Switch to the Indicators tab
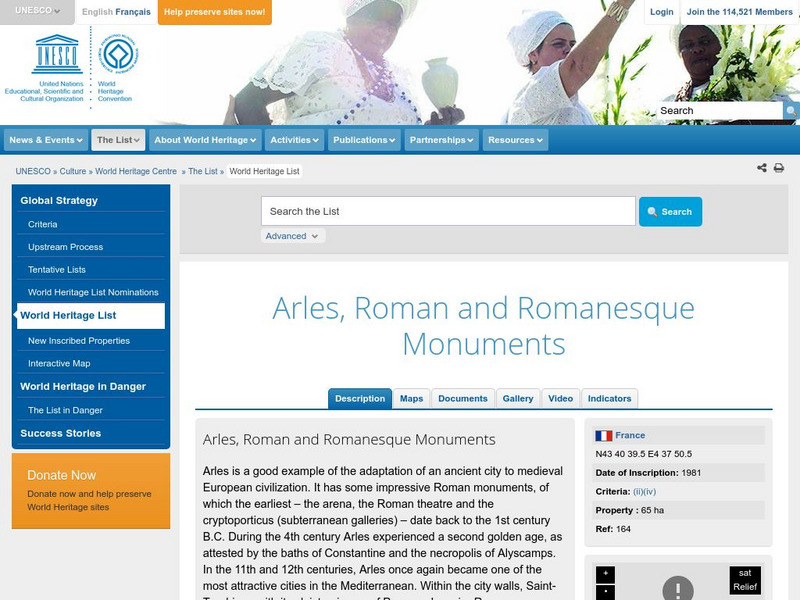The width and height of the screenshot is (800, 600). 609,398
